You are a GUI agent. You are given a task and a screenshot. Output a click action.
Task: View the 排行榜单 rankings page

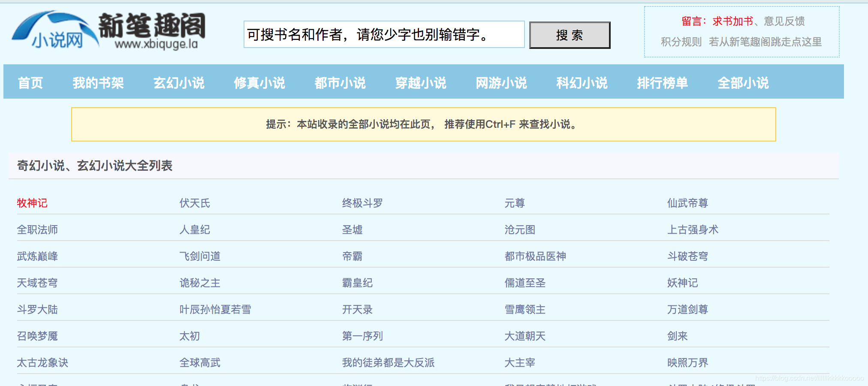[662, 82]
